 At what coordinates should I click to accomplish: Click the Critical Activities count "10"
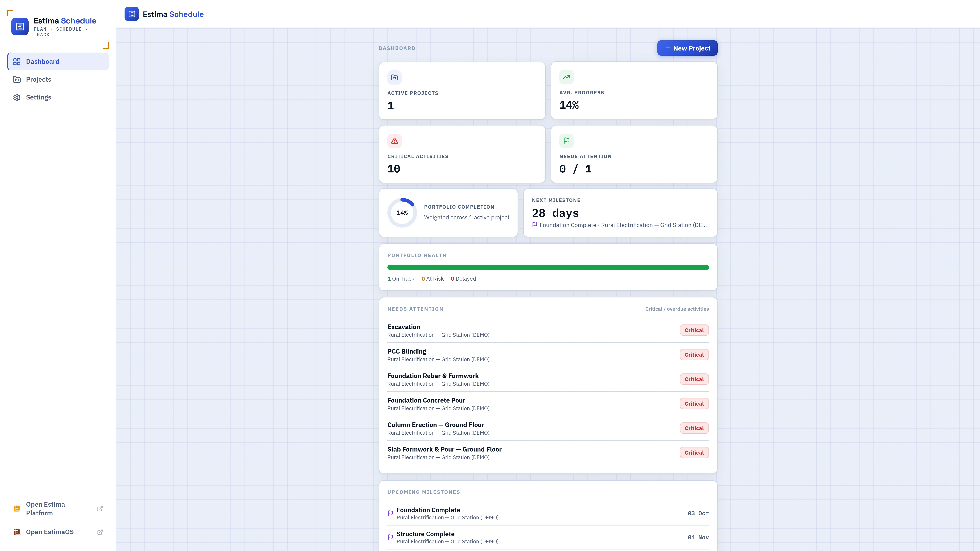pos(394,169)
